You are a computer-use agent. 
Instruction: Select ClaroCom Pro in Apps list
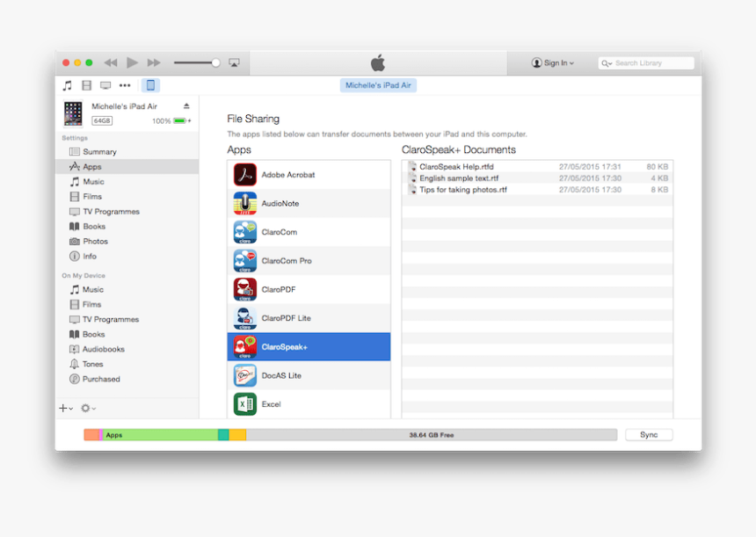tap(309, 261)
